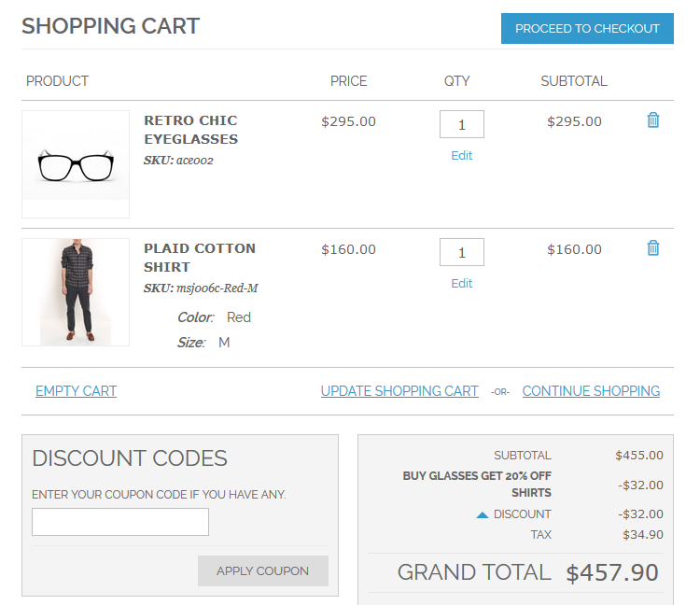
Task: Focus the plaid shirt quantity field
Action: [x=461, y=252]
